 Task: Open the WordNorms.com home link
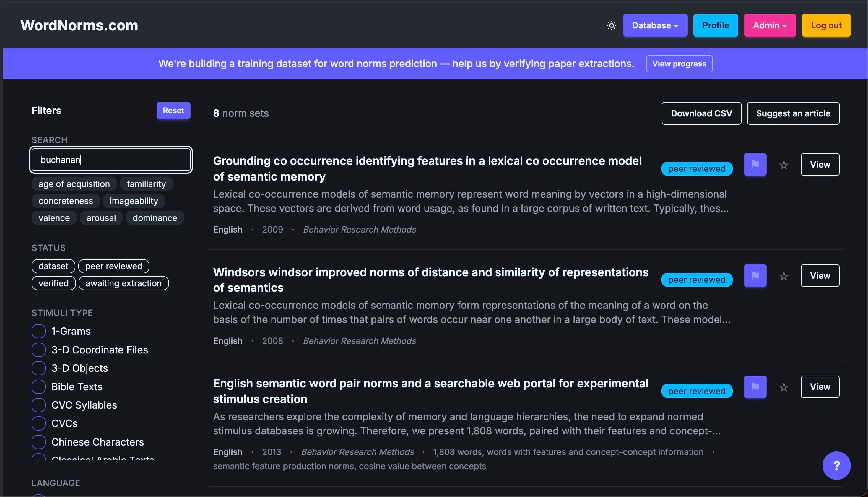click(x=79, y=25)
